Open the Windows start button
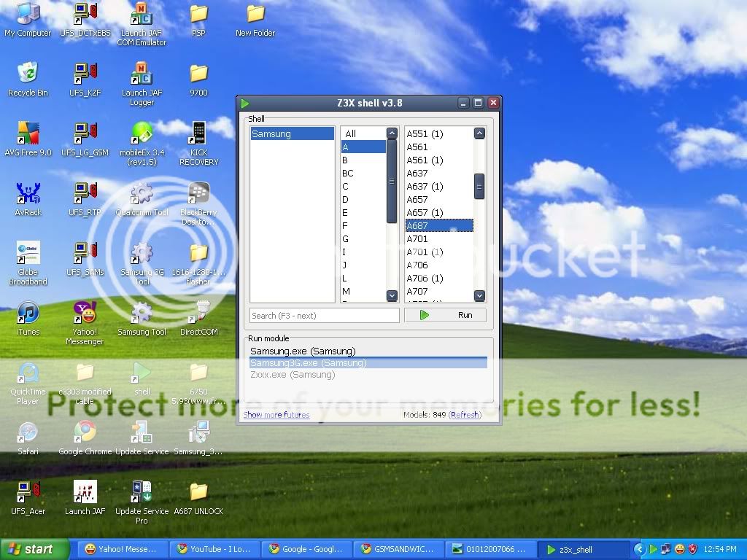Viewport: 747px width, 560px height. click(34, 550)
